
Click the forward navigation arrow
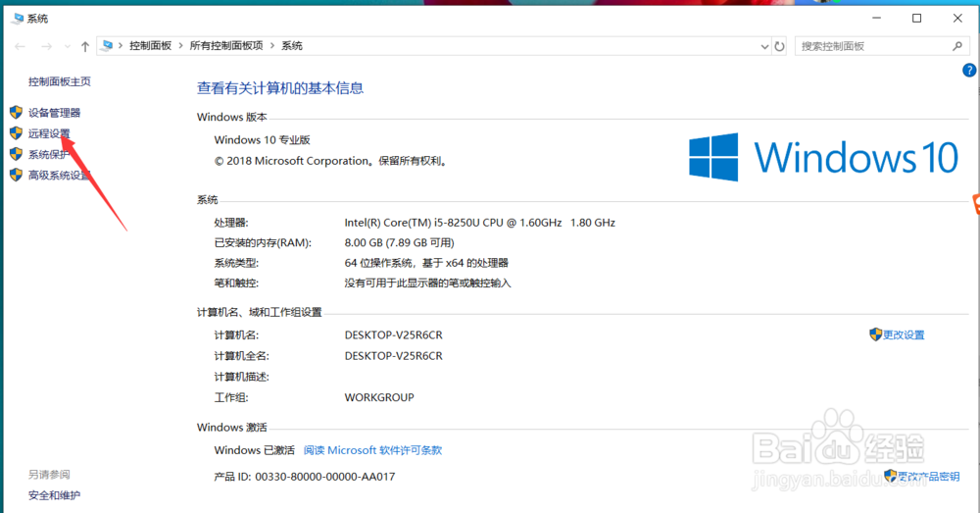46,46
